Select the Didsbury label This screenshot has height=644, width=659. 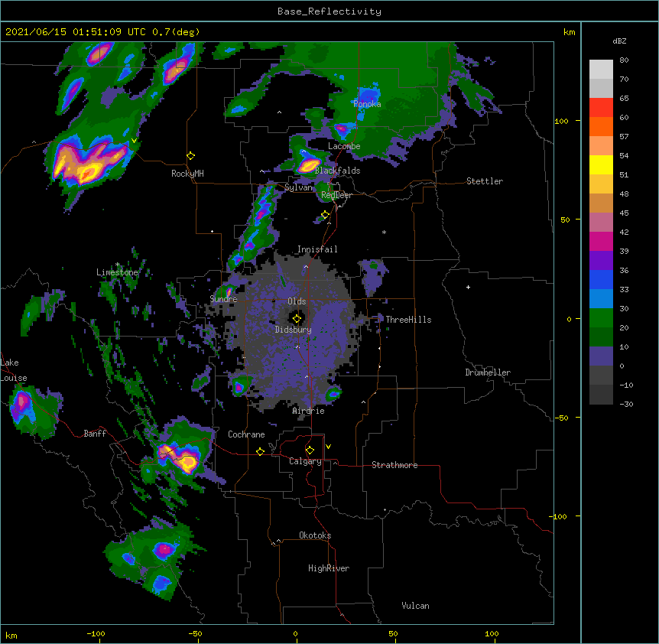click(293, 330)
